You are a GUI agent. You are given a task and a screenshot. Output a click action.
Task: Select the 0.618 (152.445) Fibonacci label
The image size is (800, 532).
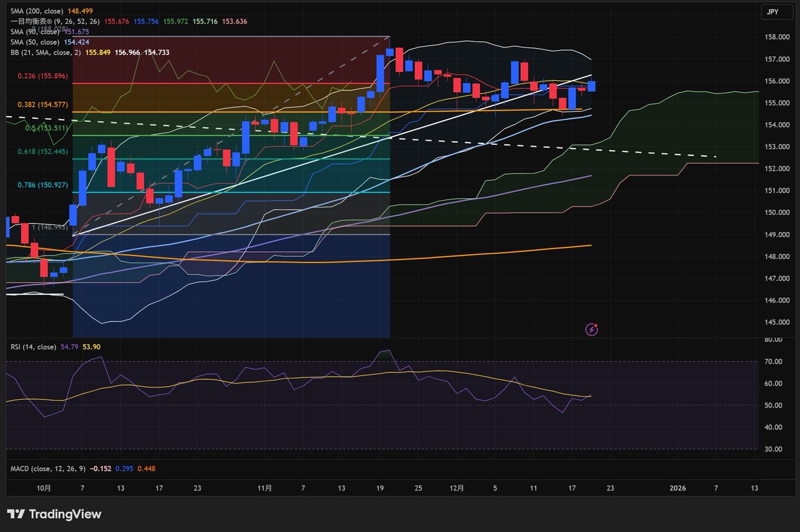point(41,152)
